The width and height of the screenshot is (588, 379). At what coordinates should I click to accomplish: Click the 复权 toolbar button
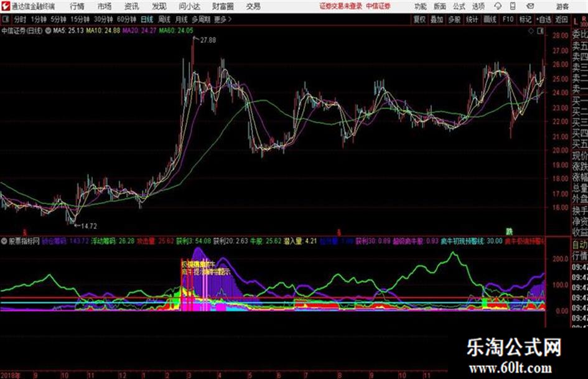point(419,19)
